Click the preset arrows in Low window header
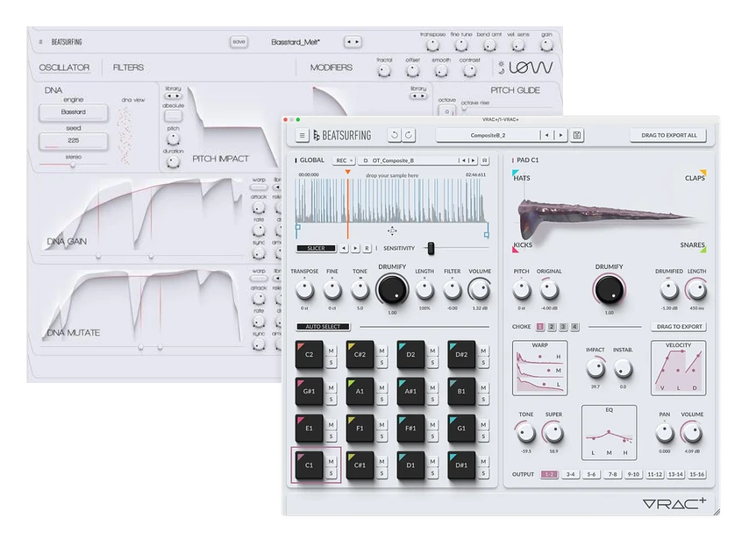The width and height of the screenshot is (756, 553). point(353,42)
